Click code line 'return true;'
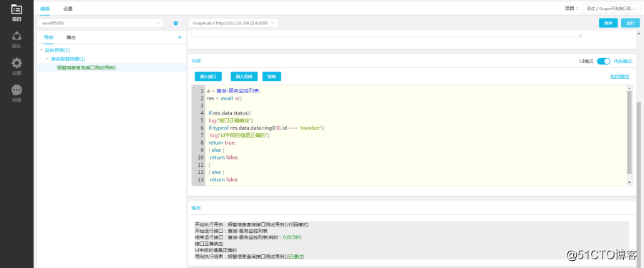This screenshot has height=268, width=644. (x=222, y=143)
